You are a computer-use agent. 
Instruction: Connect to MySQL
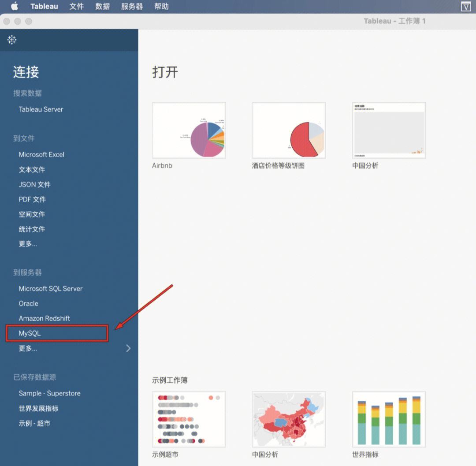coord(30,333)
